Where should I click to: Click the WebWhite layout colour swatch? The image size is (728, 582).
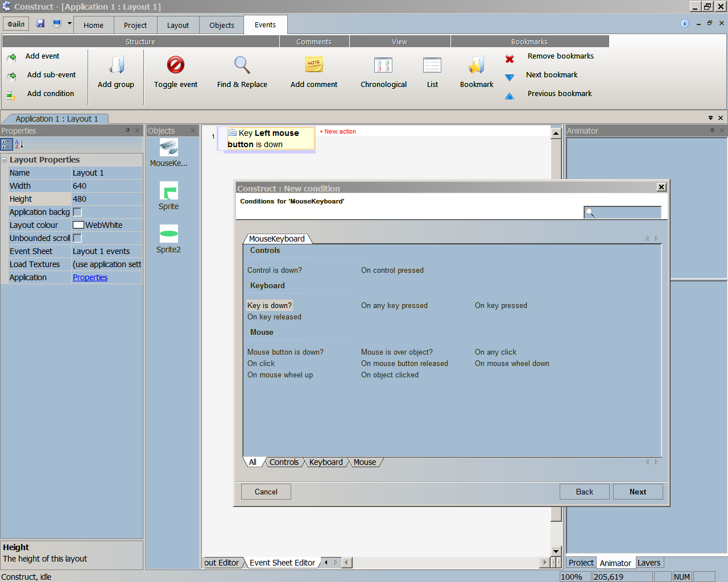(x=78, y=225)
